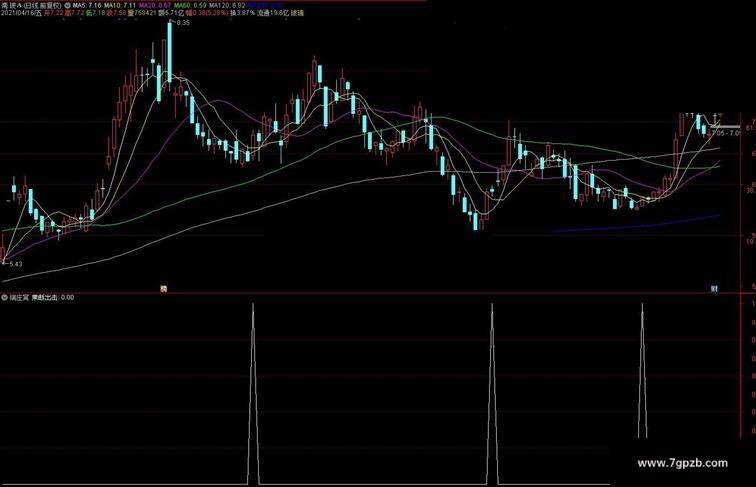This screenshot has height=487, width=756.
Task: Click the second signal spike in sub-chart
Action: coord(492,393)
